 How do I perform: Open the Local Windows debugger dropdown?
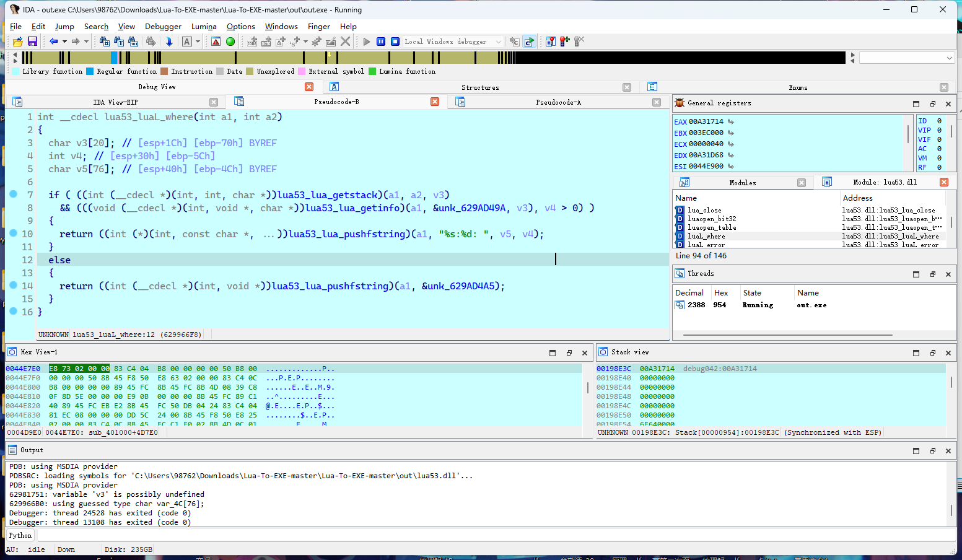[x=498, y=42]
